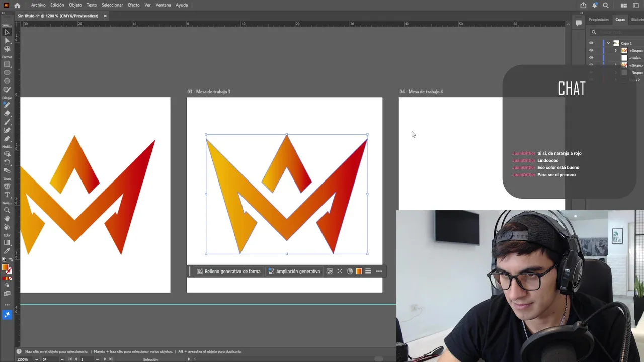Click the Illustrator Ai logo
Screen dimensions: 644x362
(x=6, y=5)
